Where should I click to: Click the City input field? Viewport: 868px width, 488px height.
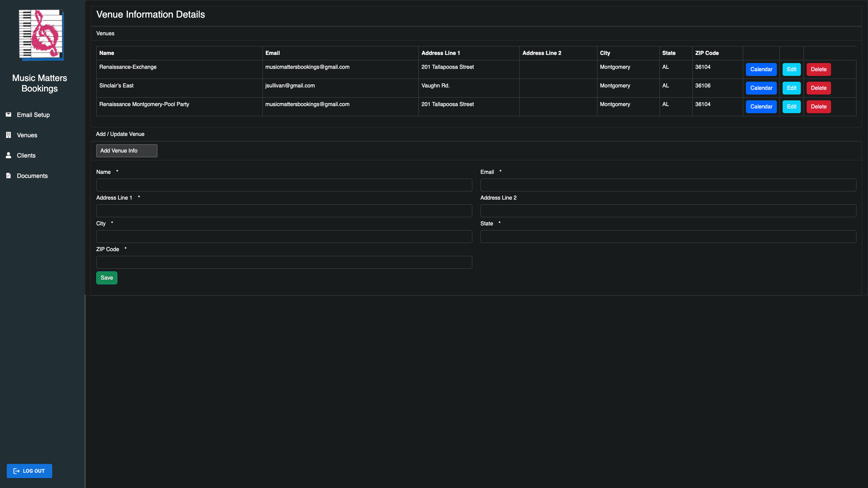(x=284, y=237)
